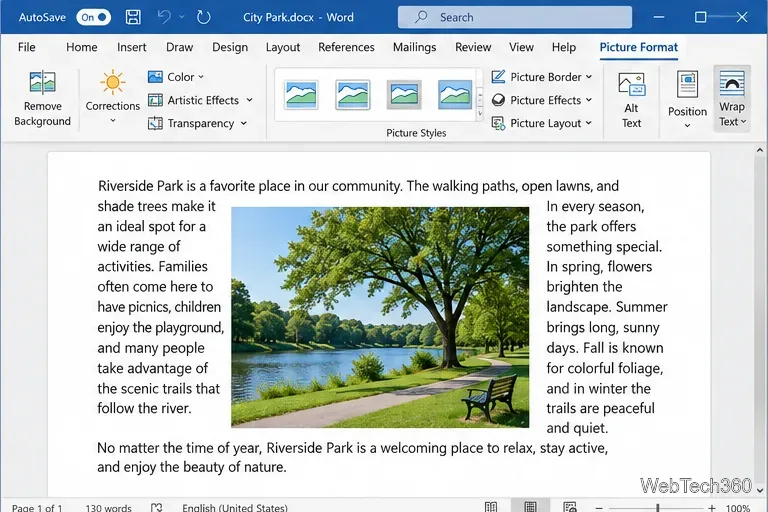Screen dimensions: 768x512
Task: Click English (United States) language indicator
Action: click(235, 508)
